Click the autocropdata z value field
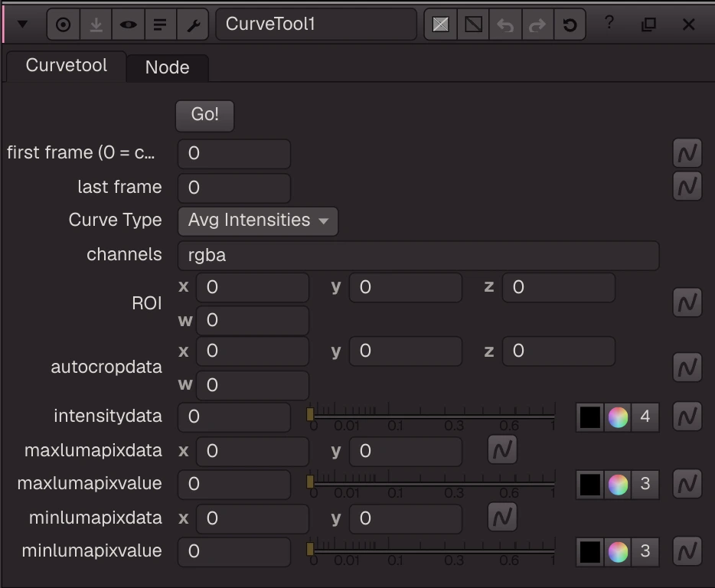The image size is (715, 588). (x=559, y=351)
